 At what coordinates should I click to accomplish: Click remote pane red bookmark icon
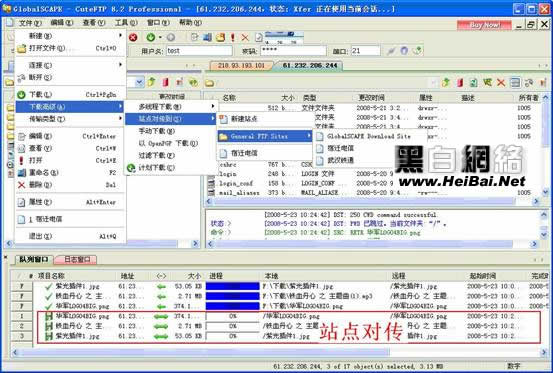460,82
